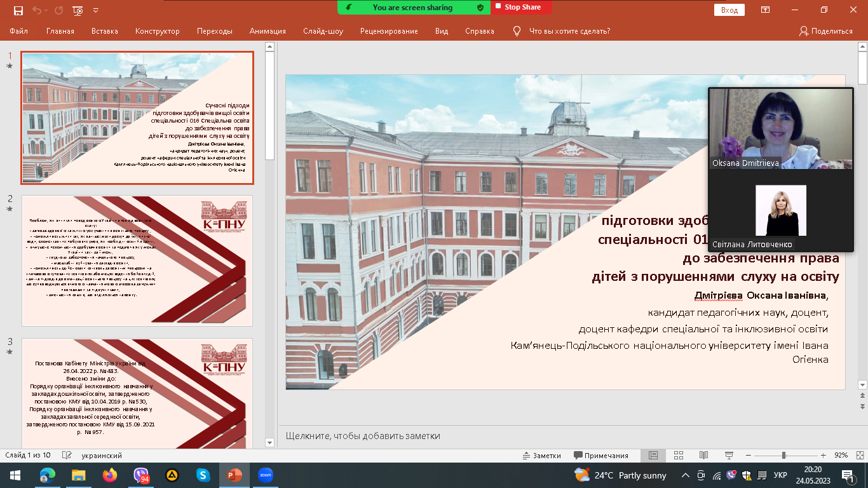Show hidden system tray icons
The image size is (868, 488).
[x=685, y=475]
